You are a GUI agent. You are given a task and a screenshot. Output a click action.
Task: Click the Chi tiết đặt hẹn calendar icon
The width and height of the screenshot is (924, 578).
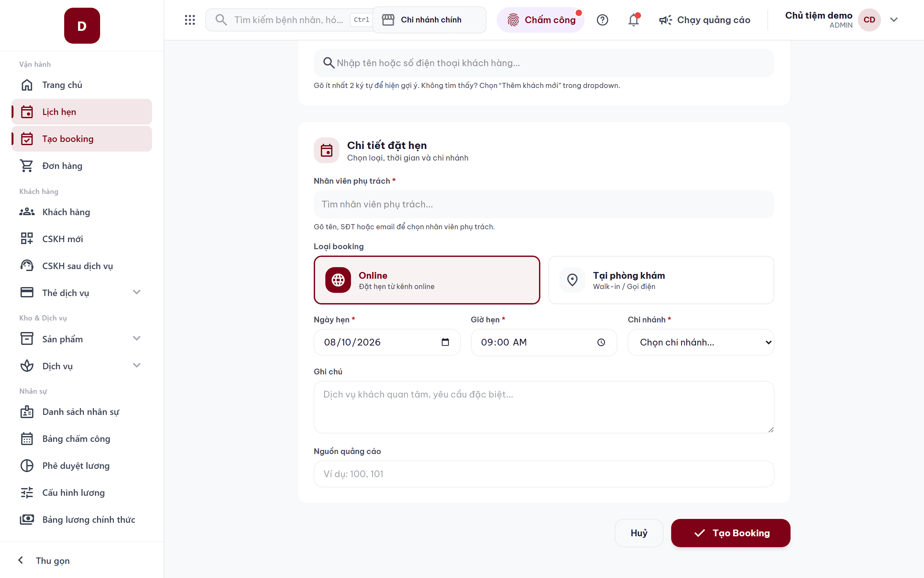[327, 150]
